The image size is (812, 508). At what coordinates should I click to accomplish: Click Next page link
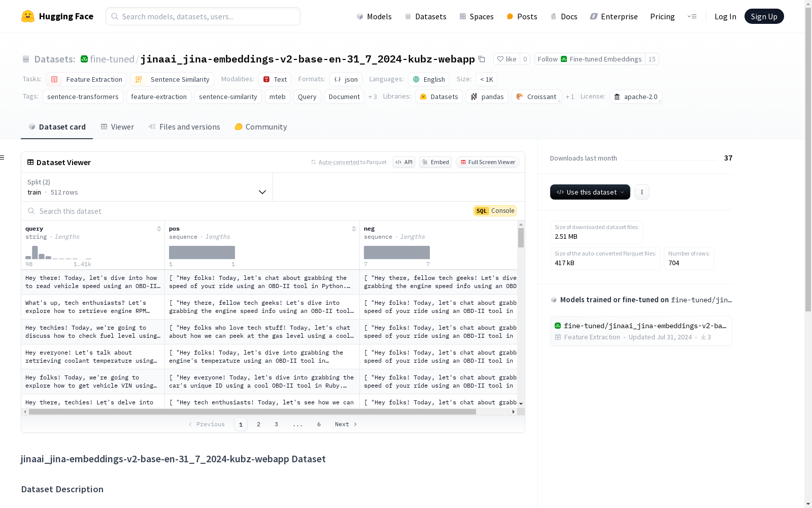coord(346,424)
